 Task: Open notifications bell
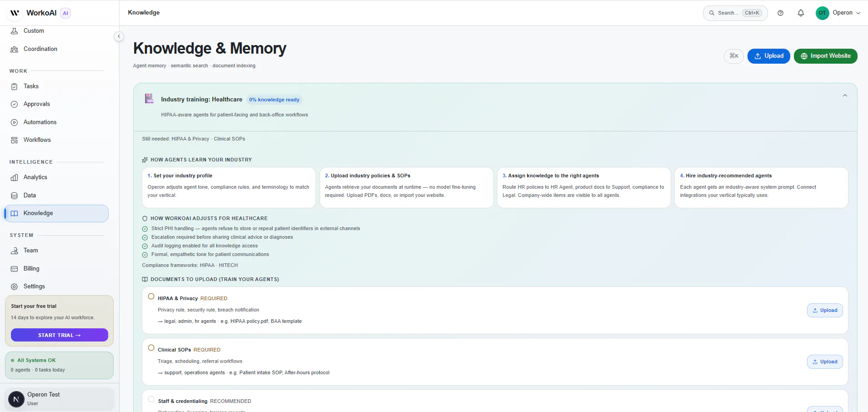point(801,13)
